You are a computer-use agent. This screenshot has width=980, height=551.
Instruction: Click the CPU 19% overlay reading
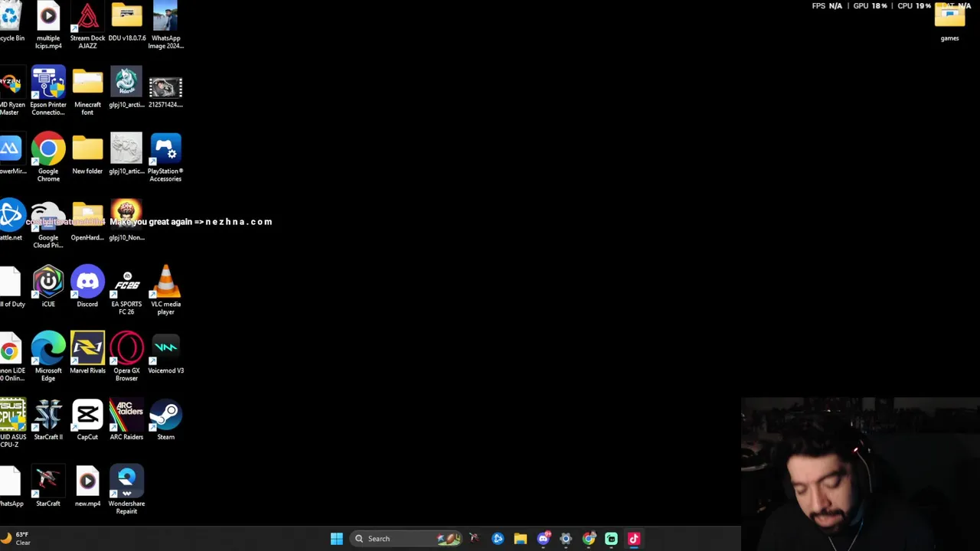914,6
